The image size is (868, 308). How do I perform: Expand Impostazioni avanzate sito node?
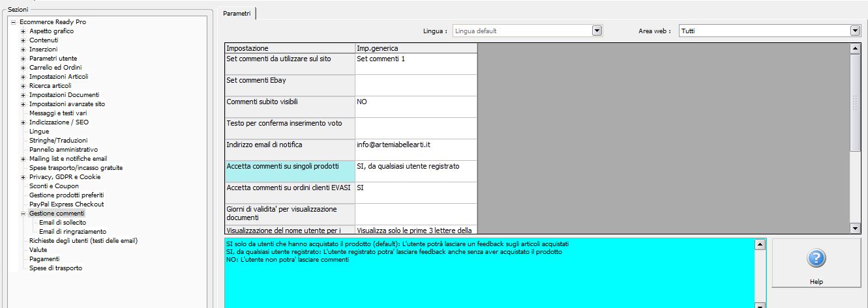pos(23,104)
